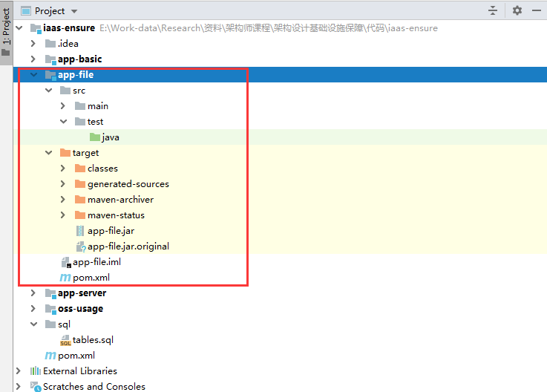Viewport: 547px width, 392px height.
Task: Collapse the target folder
Action: coord(48,153)
